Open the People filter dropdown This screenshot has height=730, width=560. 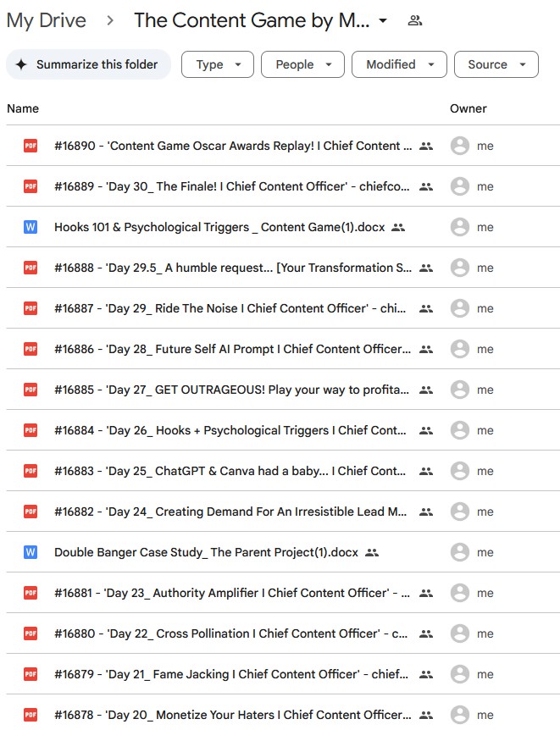pyautogui.click(x=302, y=64)
